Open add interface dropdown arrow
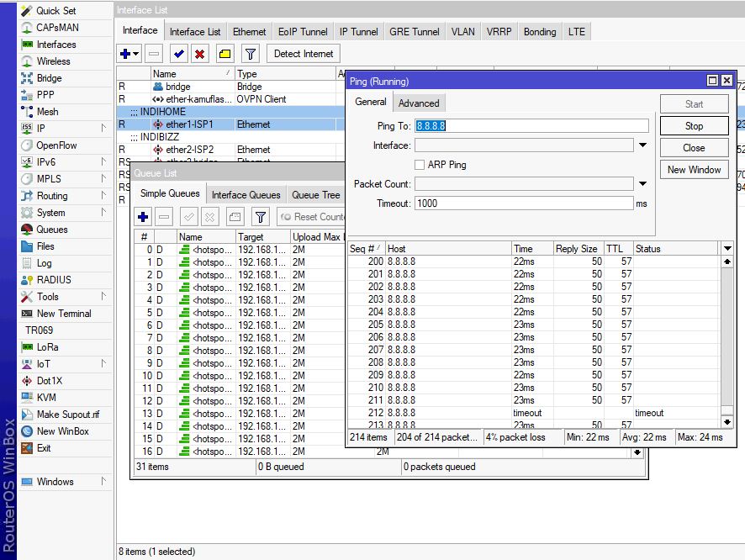Screen dimensions: 745x560 pos(136,54)
